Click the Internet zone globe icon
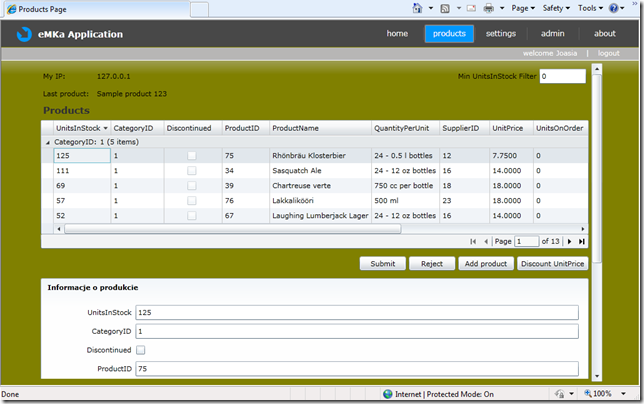The height and width of the screenshot is (404, 644). coord(387,394)
